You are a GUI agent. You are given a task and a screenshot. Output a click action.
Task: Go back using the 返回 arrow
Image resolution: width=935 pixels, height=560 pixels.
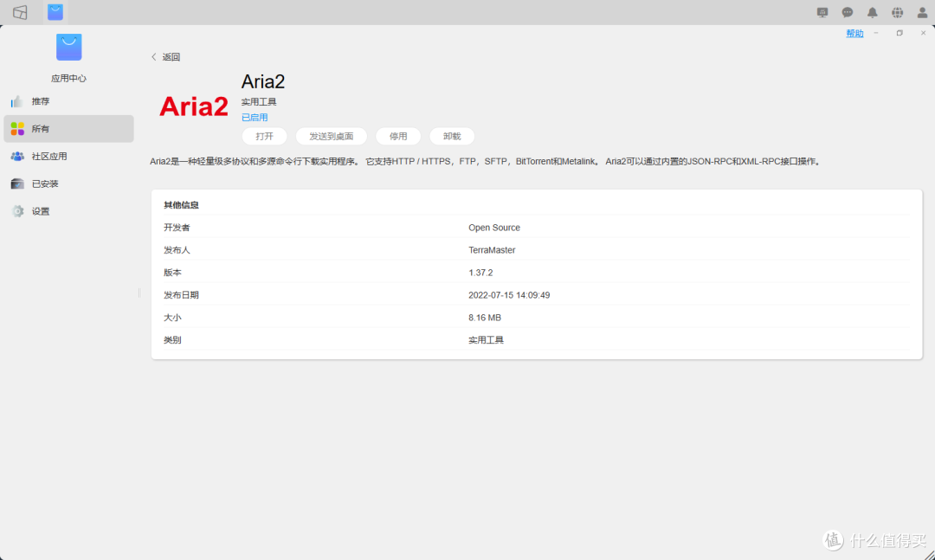click(x=154, y=56)
